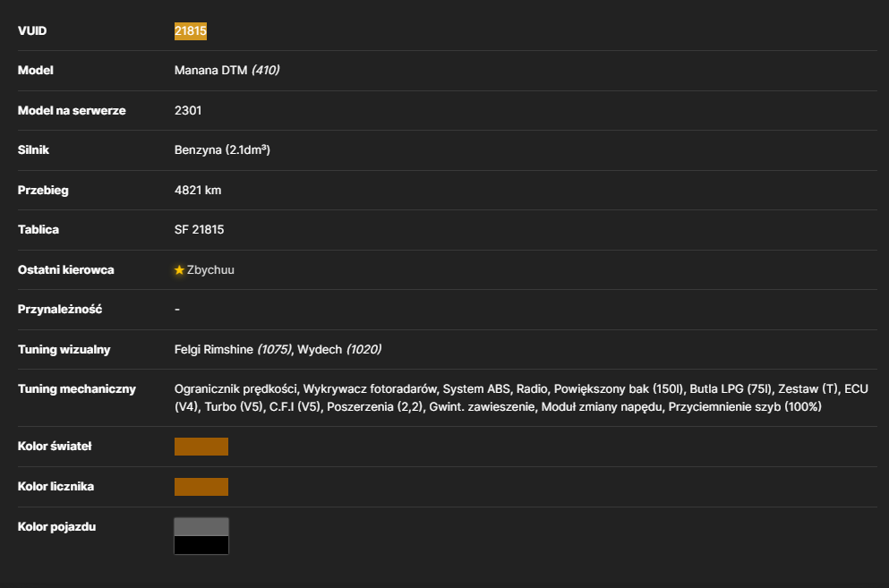889x588 pixels.
Task: Click Przyciemnienie szyb (100%) entry
Action: [745, 406]
